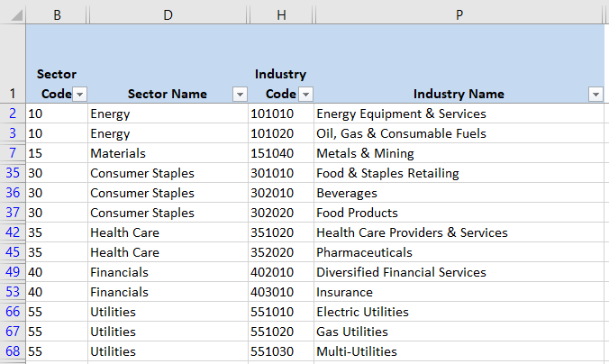Screen dimensions: 609x364
Task: Select cell with industry code 351020
Action: [281, 232]
